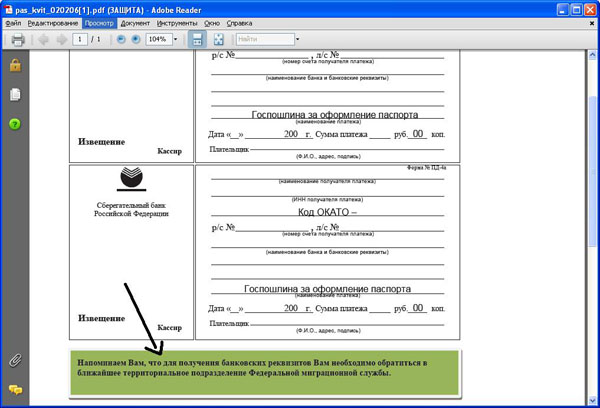Expand the Find options dropdown arrow
The width and height of the screenshot is (600, 408).
coord(297,39)
